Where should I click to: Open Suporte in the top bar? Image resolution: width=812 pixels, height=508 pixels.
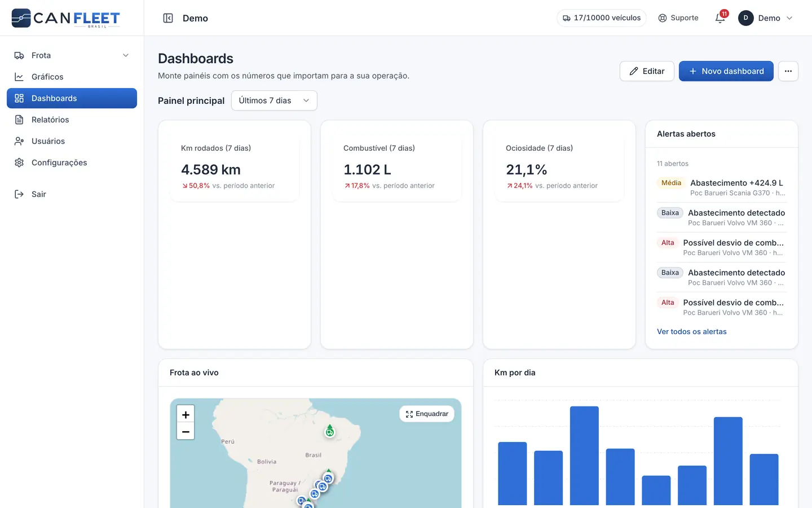click(678, 18)
